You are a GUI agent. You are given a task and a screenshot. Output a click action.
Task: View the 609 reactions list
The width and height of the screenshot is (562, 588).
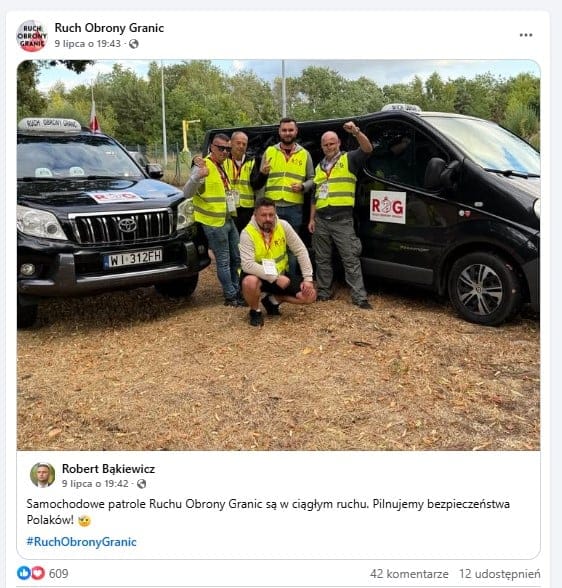58,573
